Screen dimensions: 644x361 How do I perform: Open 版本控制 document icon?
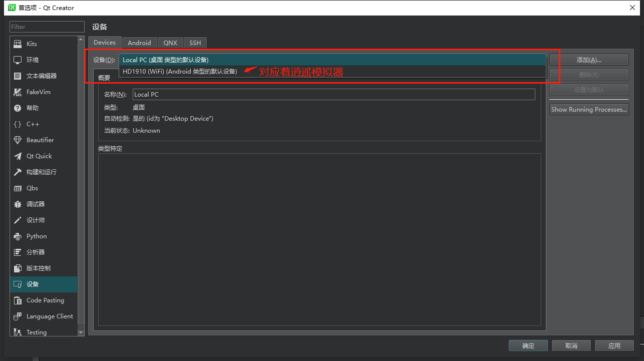(18, 268)
